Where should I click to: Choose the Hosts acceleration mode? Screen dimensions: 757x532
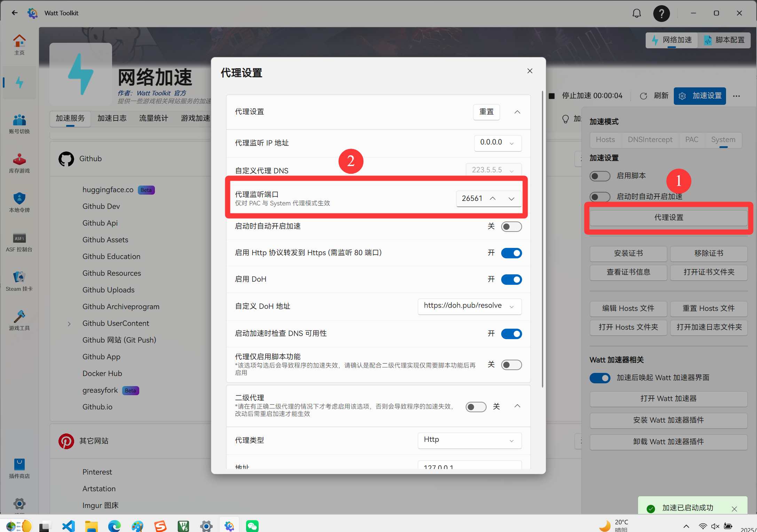(605, 140)
